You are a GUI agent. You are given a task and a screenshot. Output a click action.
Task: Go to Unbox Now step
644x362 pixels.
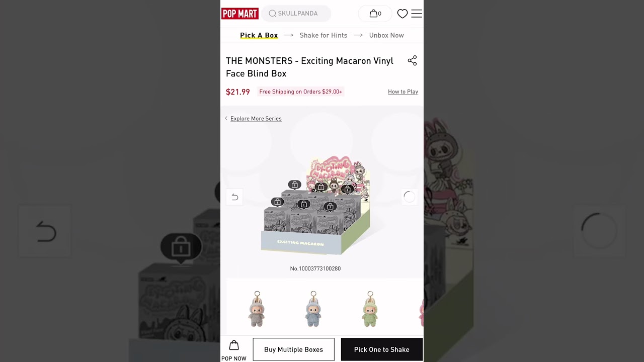[386, 35]
